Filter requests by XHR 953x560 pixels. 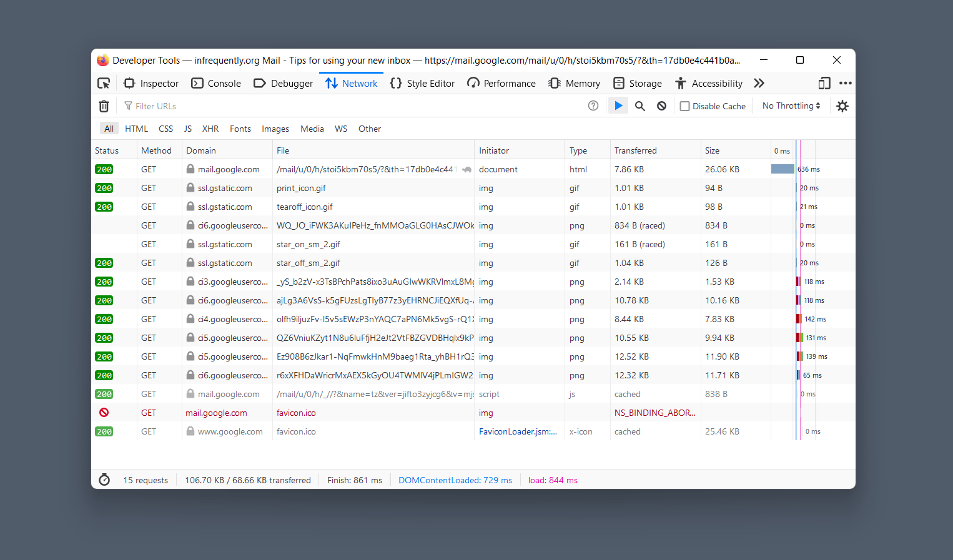coord(210,129)
